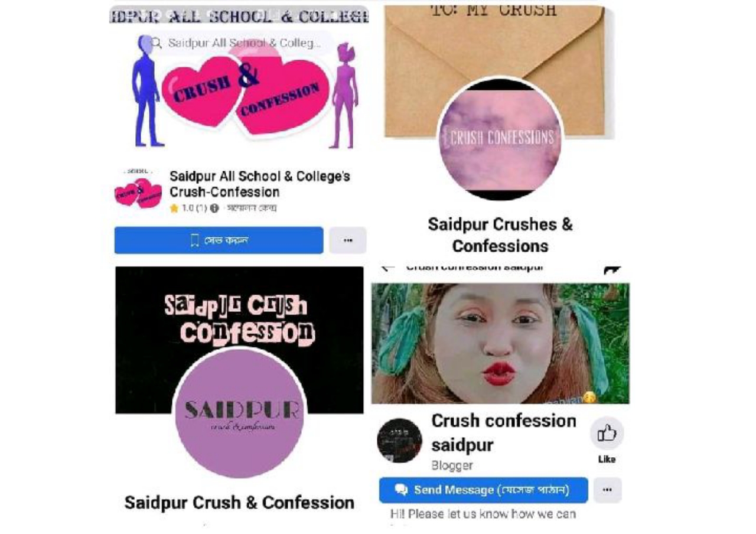
Task: Click the messenger chat icon in Send Message button
Action: tap(402, 490)
